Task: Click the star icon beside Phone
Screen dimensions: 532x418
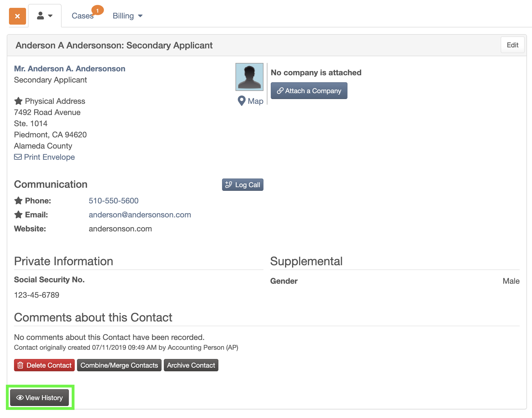Action: (x=18, y=201)
